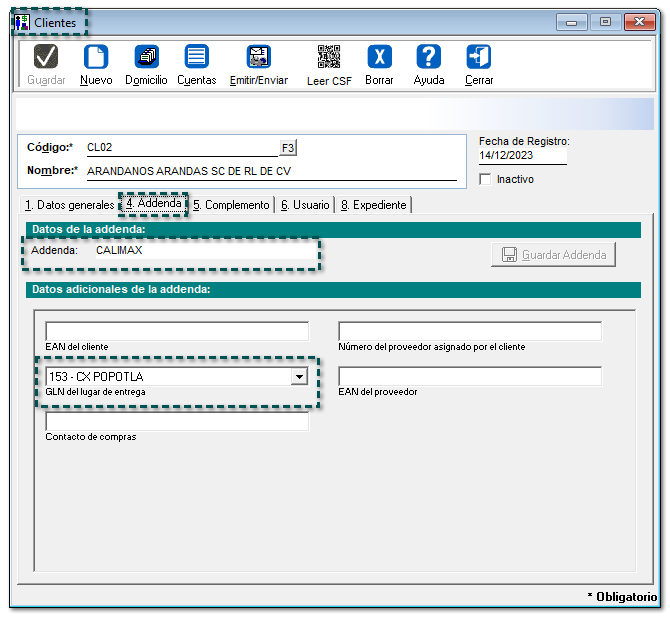This screenshot has width=670, height=617.
Task: Open Ayuda help icon
Action: tap(429, 59)
